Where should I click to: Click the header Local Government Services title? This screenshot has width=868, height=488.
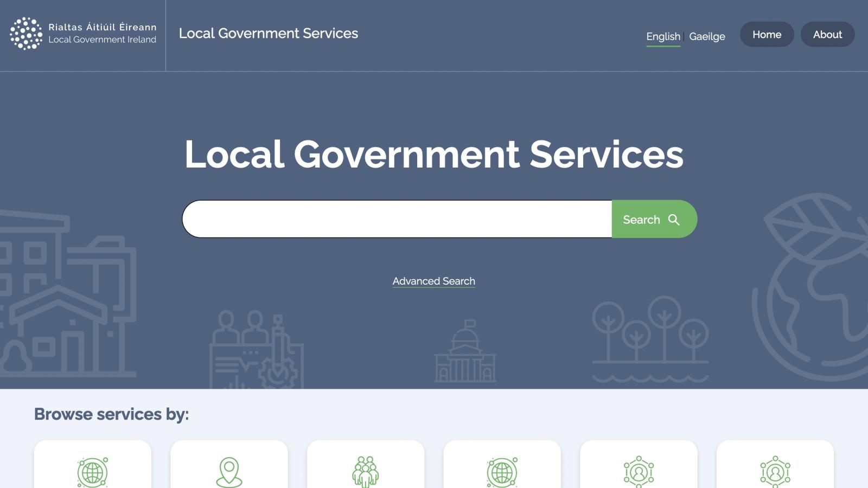(269, 33)
